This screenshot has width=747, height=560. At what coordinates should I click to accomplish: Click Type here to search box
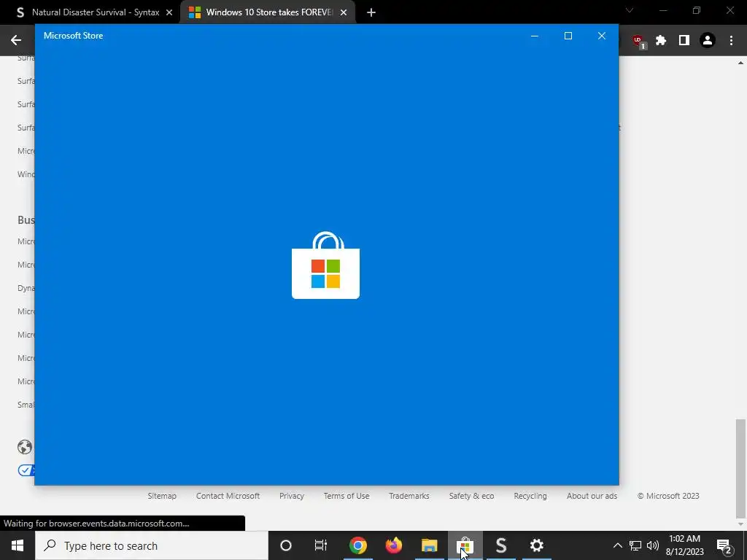point(152,545)
